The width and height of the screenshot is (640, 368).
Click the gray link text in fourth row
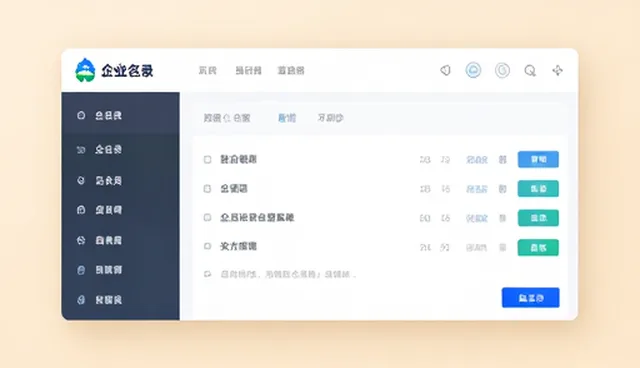point(476,248)
